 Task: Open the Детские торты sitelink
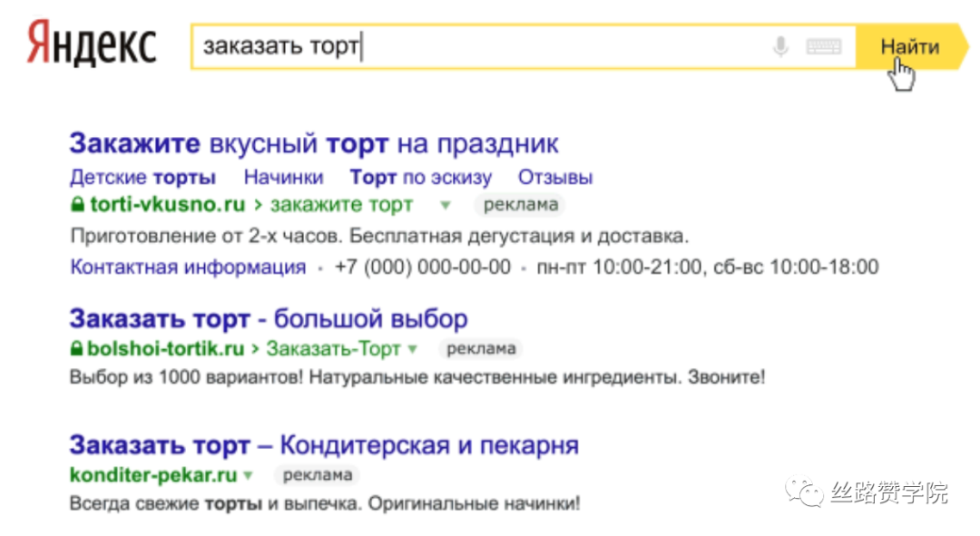[x=142, y=178]
